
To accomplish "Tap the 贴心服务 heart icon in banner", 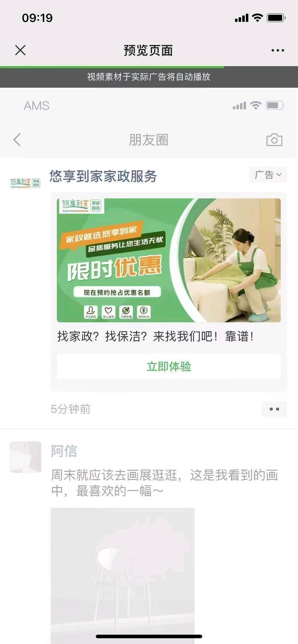I will 108,312.
